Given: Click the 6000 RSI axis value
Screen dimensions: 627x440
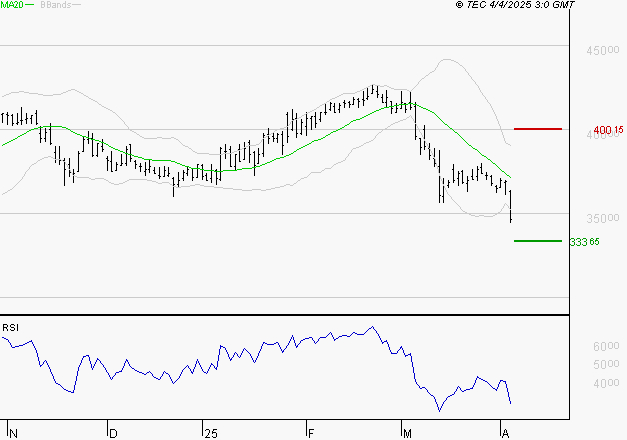Looking at the screenshot, I should click(x=607, y=346).
